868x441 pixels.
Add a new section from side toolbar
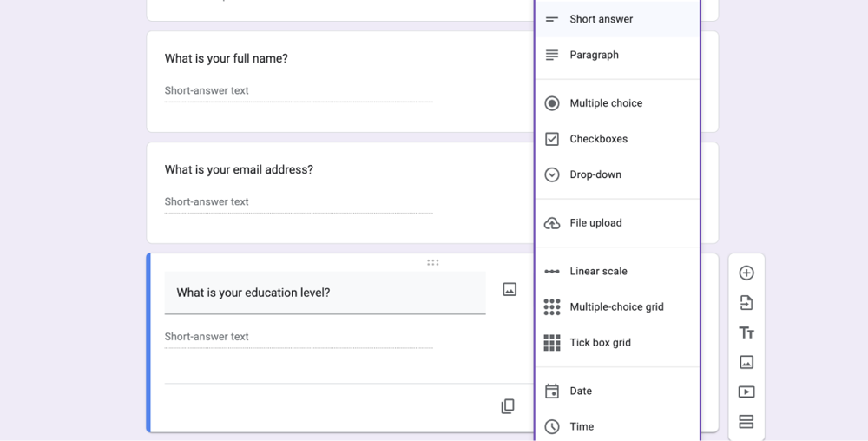click(x=746, y=422)
